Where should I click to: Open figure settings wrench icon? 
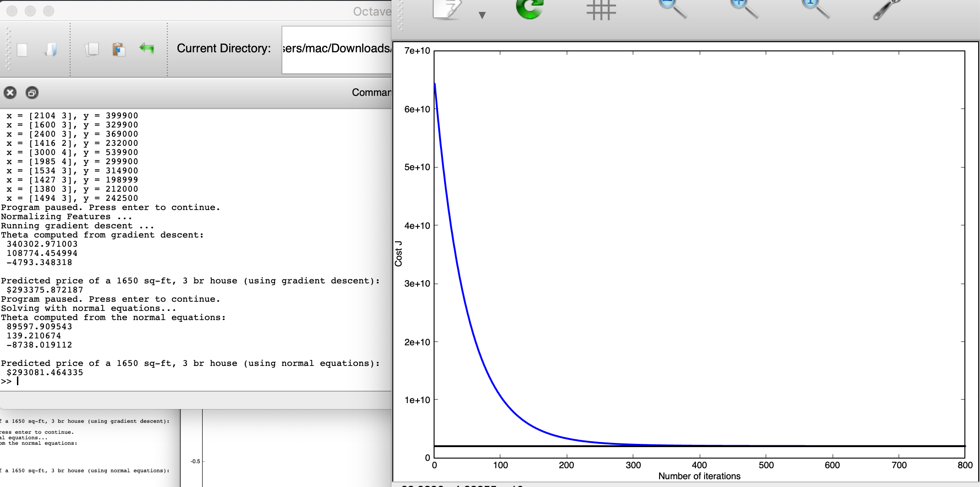887,9
